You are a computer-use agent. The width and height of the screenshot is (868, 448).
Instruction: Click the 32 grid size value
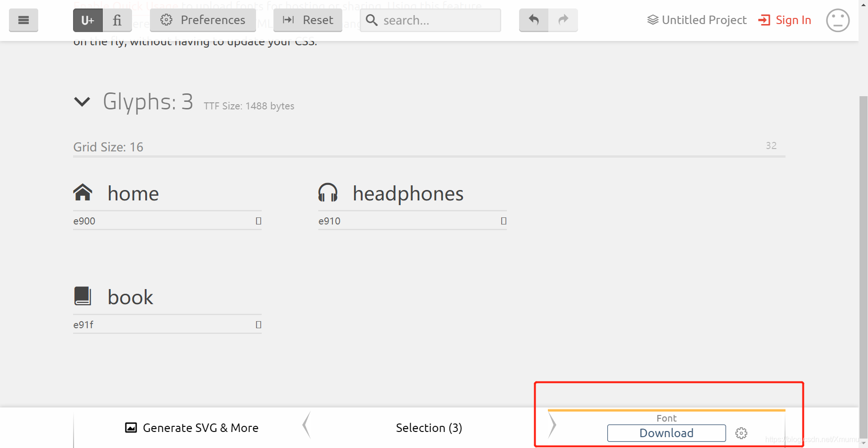771,146
